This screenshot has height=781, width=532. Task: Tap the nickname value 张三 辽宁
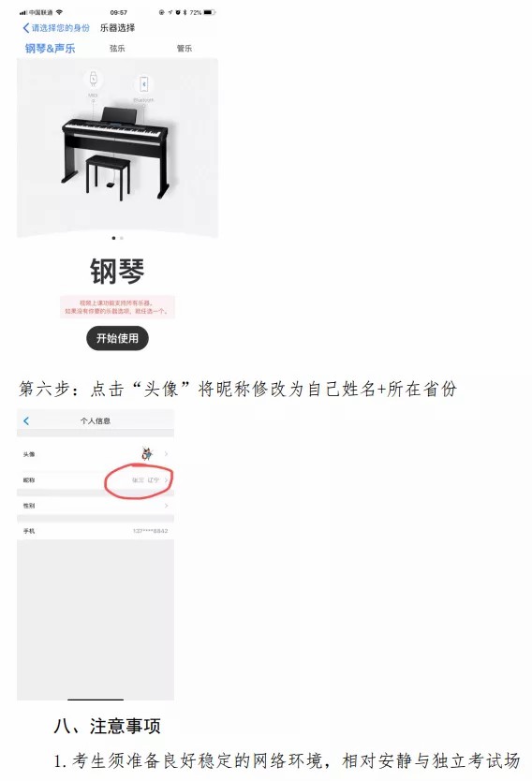pos(145,480)
